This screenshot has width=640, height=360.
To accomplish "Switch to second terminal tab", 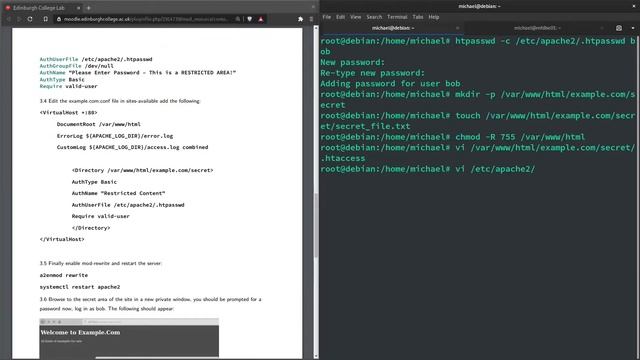I will 537,28.
